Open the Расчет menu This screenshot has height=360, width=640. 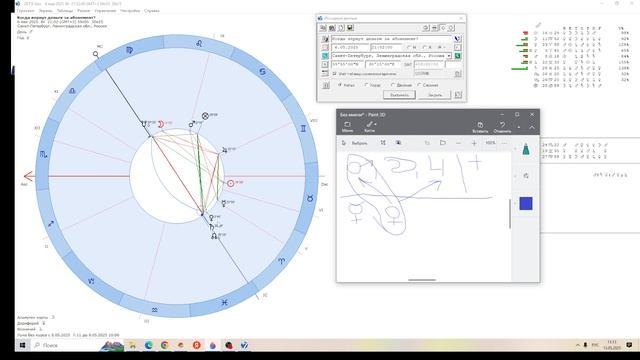click(x=84, y=11)
